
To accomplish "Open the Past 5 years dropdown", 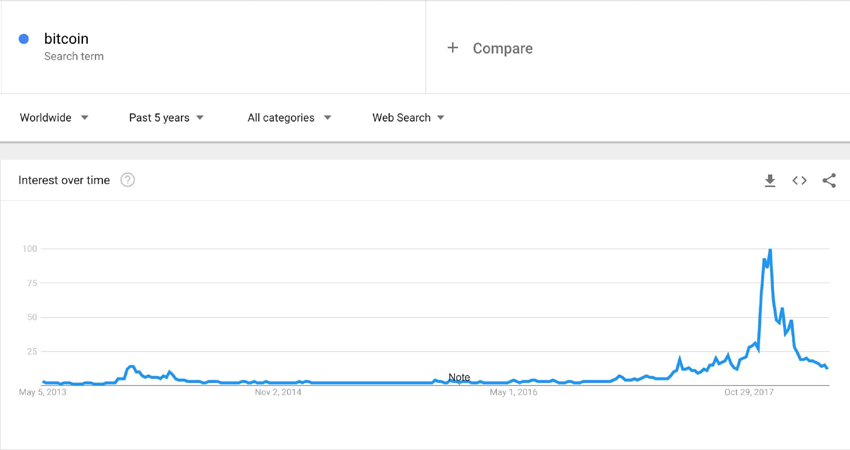I will pos(166,118).
